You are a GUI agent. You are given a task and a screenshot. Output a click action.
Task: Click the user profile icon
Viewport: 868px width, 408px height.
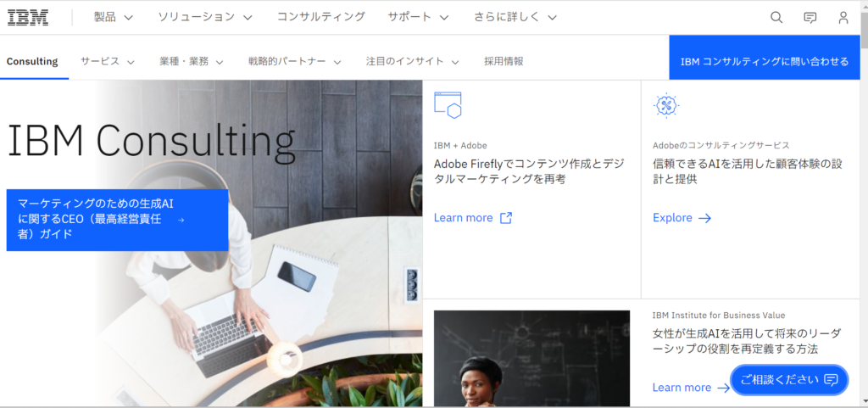point(843,18)
